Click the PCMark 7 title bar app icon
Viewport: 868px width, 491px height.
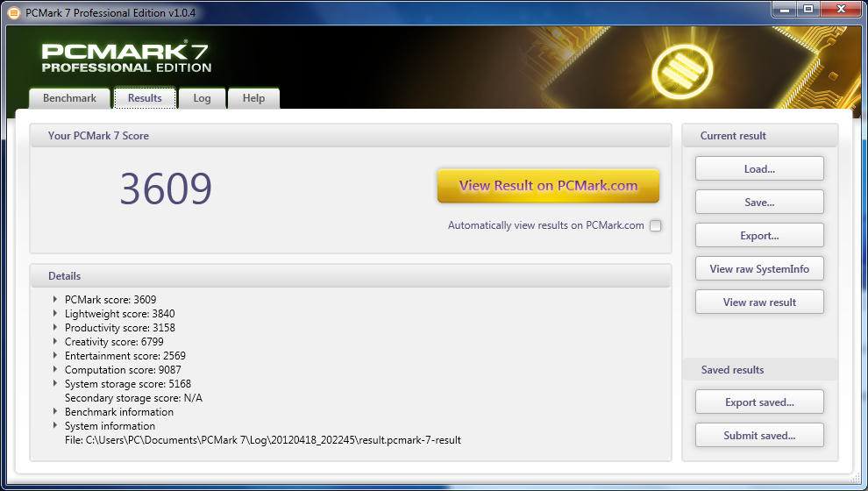[14, 12]
